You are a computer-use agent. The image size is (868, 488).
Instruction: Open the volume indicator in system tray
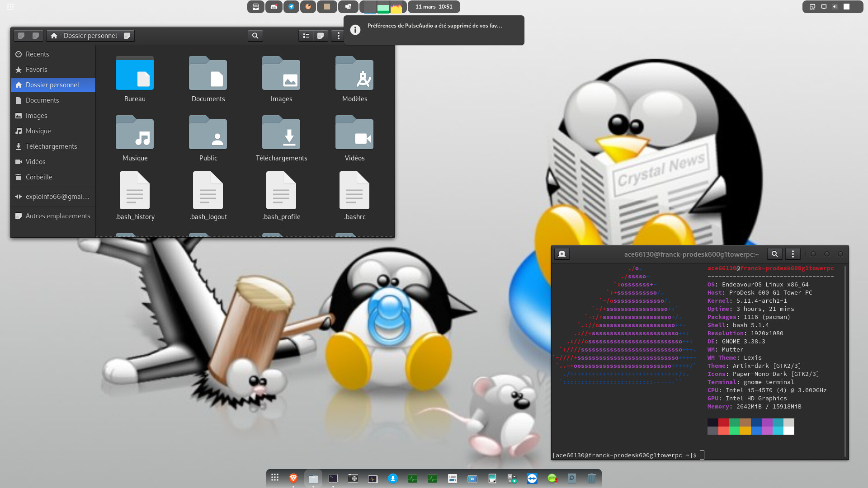pos(835,7)
